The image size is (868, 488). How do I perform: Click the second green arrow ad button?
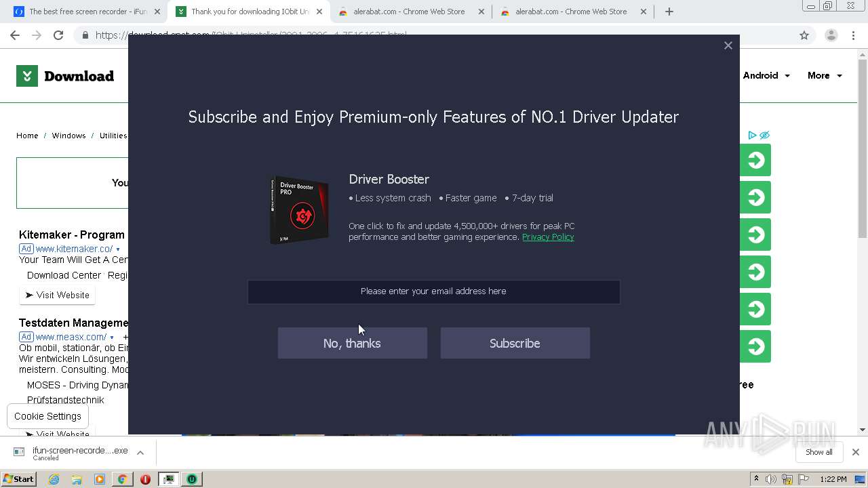(755, 197)
